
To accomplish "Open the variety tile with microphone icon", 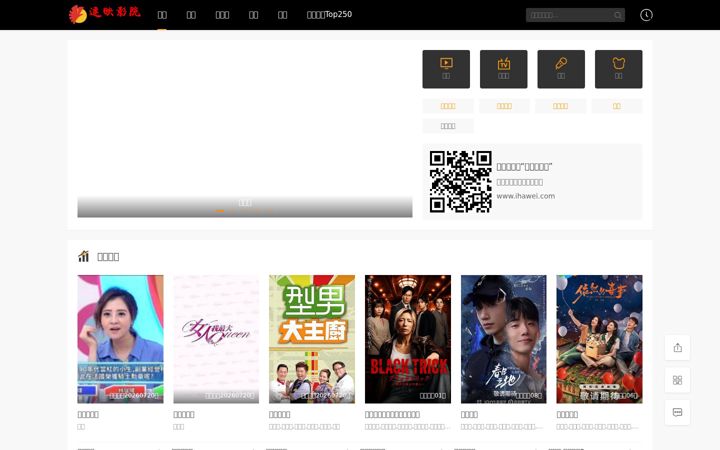I will 561,69.
